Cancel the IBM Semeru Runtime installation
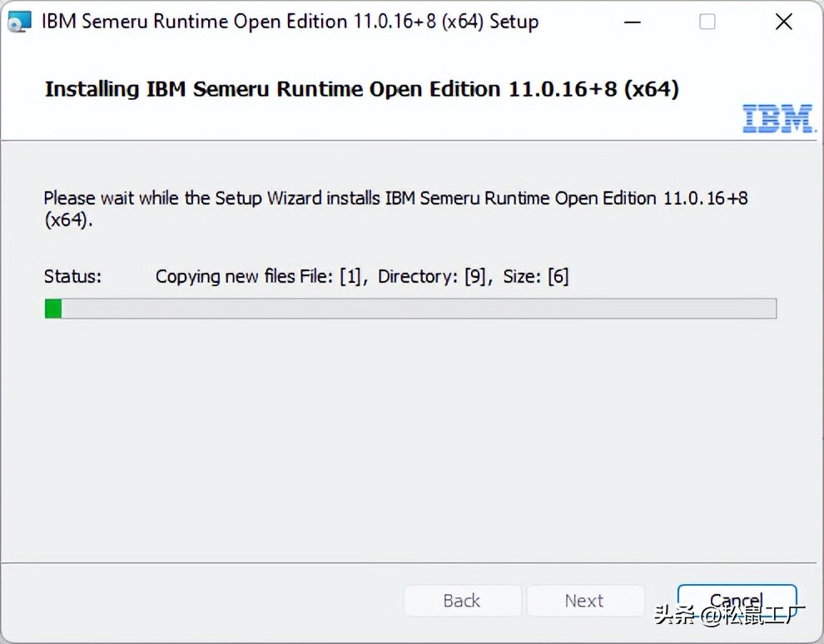Screen dimensions: 824x644 point(736,600)
